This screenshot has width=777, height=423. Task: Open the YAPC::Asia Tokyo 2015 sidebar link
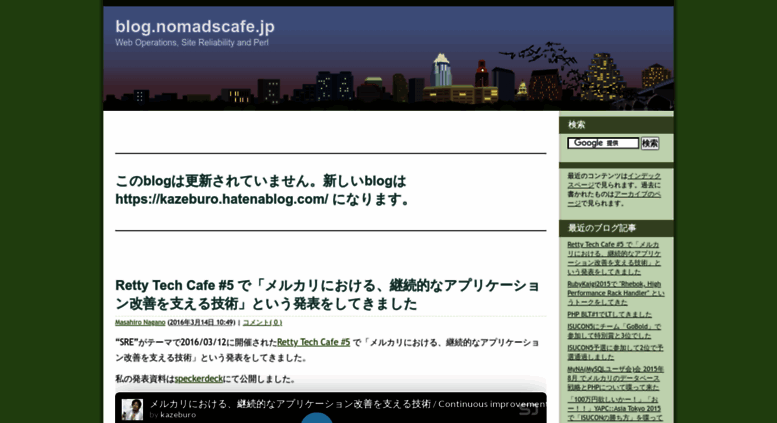point(614,409)
